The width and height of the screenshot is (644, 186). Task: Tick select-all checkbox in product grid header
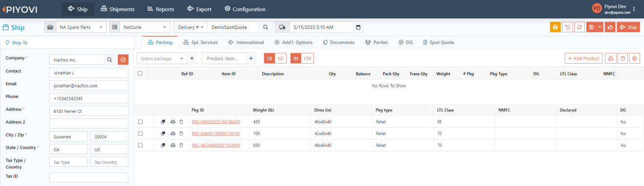[141, 73]
